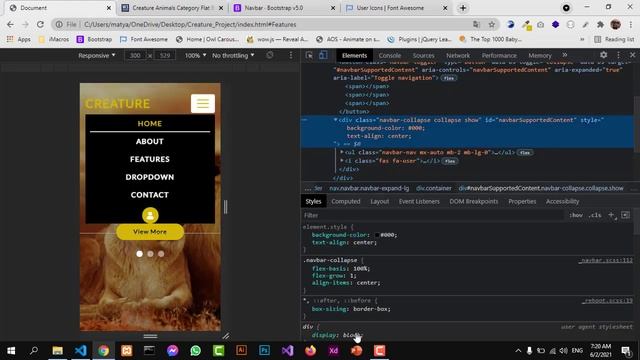
Task: Click the DROPDOWN nav item
Action: coord(150,177)
